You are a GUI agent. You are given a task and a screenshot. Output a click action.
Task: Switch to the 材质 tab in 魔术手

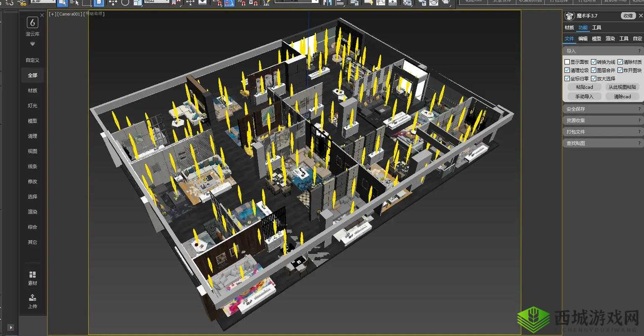click(x=569, y=27)
